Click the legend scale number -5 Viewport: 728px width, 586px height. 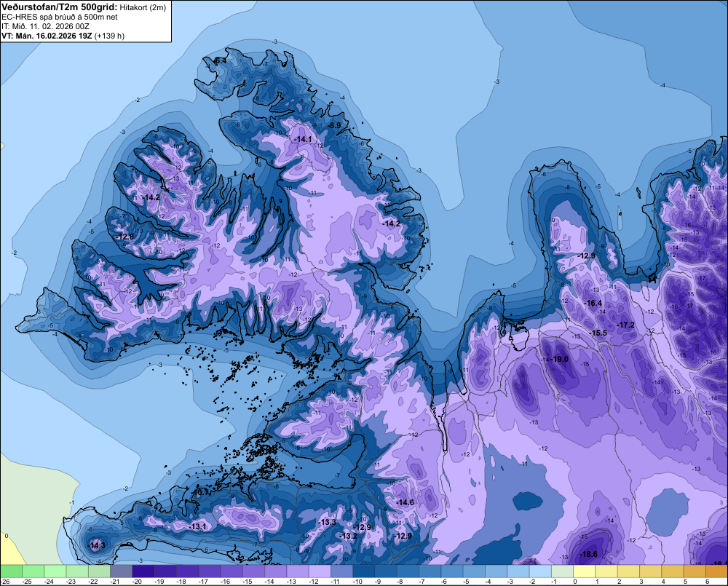click(x=466, y=582)
